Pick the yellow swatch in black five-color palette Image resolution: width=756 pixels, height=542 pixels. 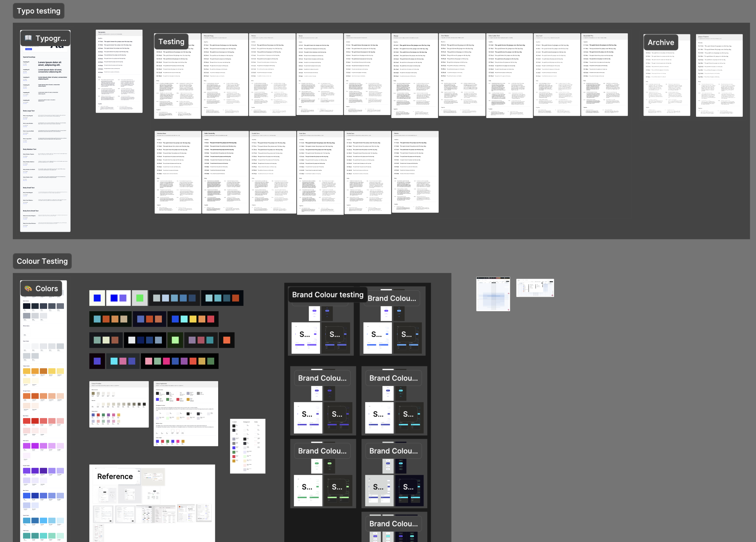(x=193, y=319)
